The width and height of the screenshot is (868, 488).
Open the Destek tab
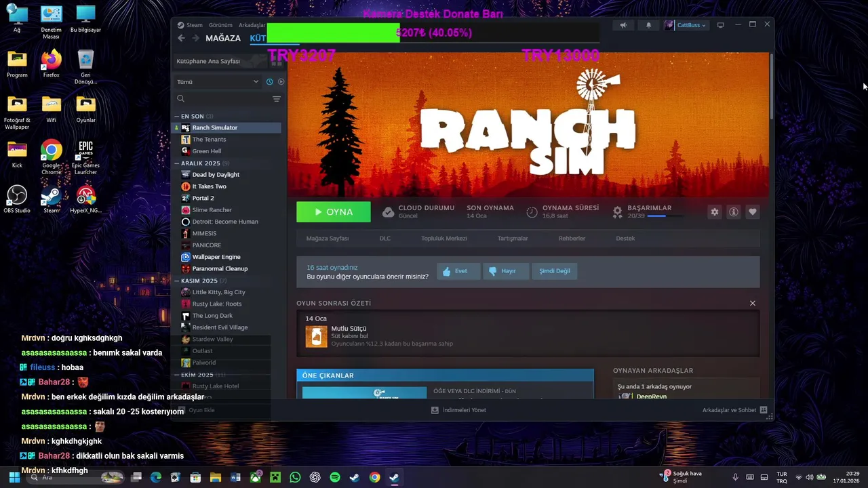pyautogui.click(x=625, y=239)
